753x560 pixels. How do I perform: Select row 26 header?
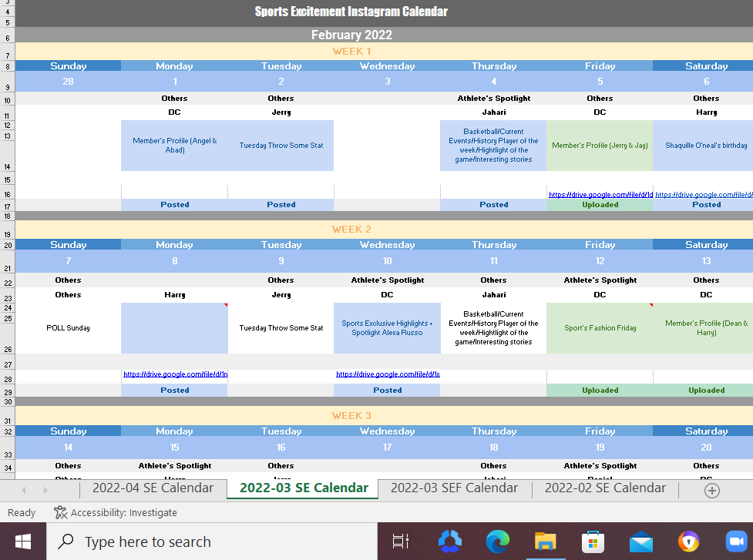(x=7, y=338)
